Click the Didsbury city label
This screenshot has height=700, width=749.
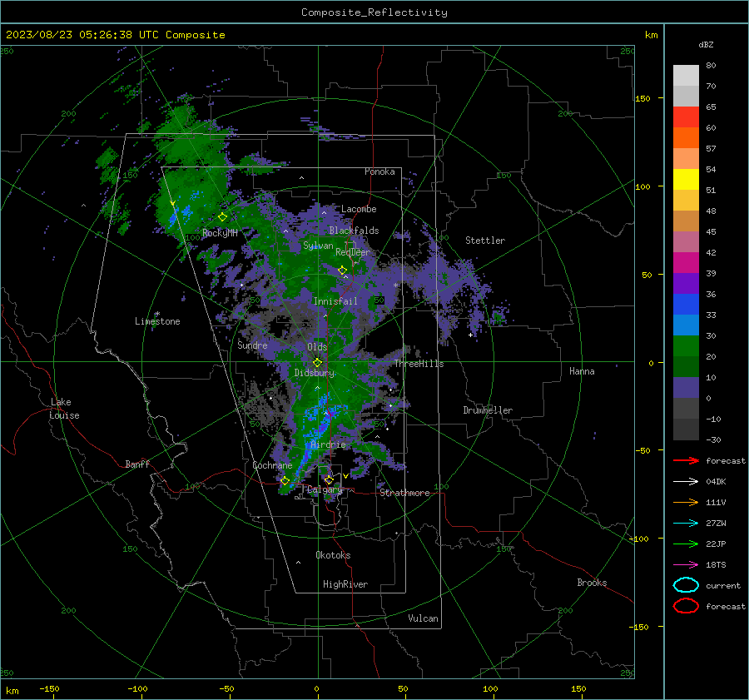pyautogui.click(x=314, y=373)
